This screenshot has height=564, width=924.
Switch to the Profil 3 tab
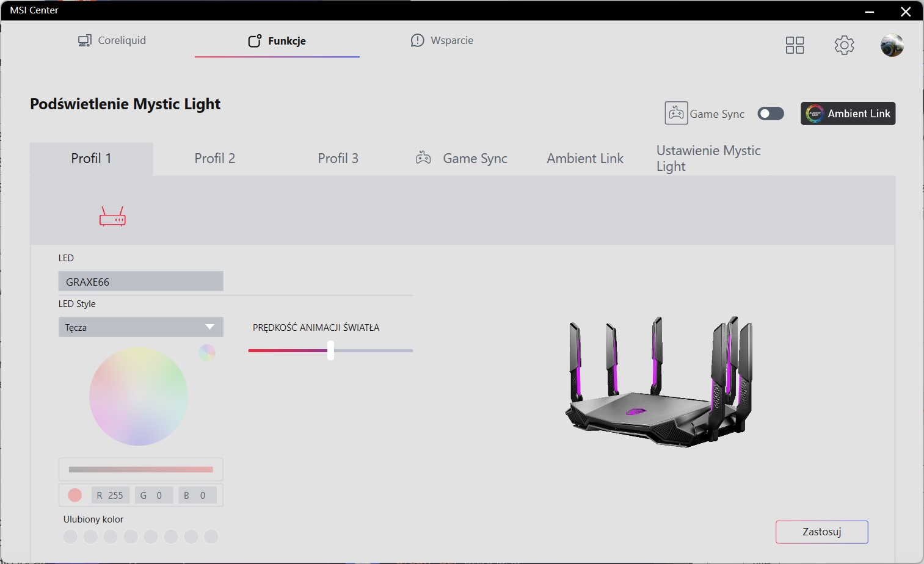click(x=338, y=159)
